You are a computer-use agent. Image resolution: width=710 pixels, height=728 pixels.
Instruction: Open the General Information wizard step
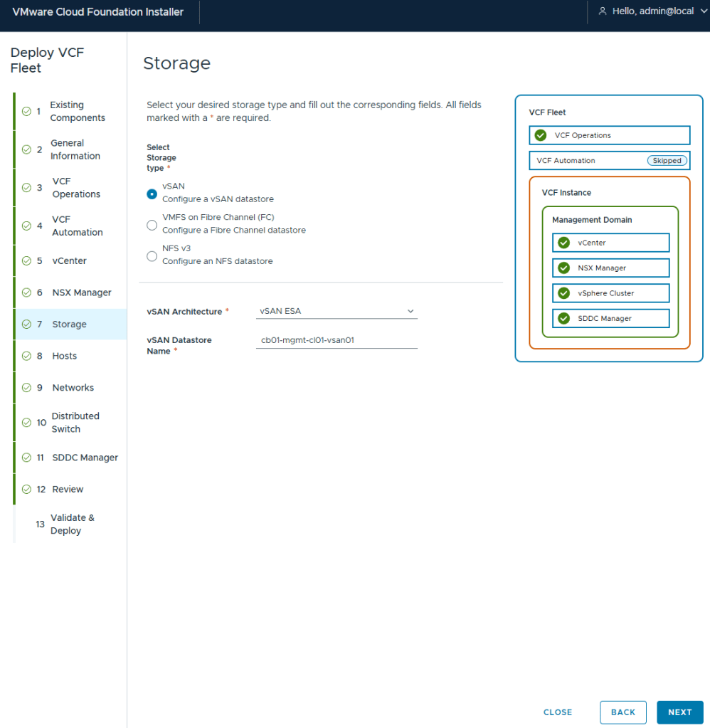(75, 149)
